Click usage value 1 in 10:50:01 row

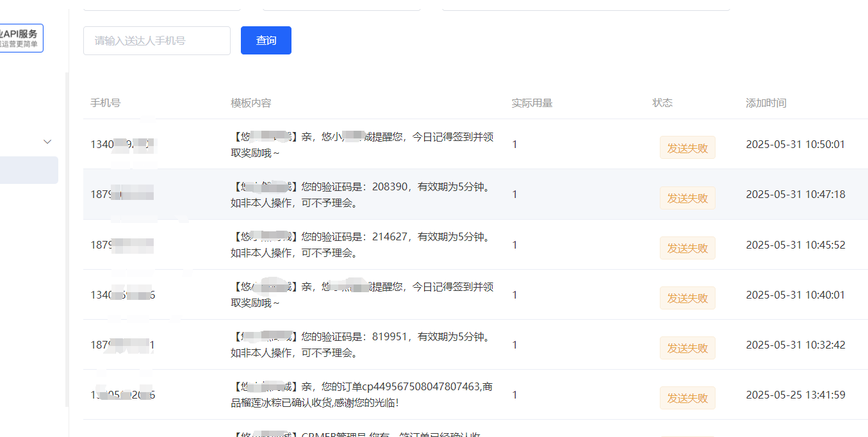point(514,144)
